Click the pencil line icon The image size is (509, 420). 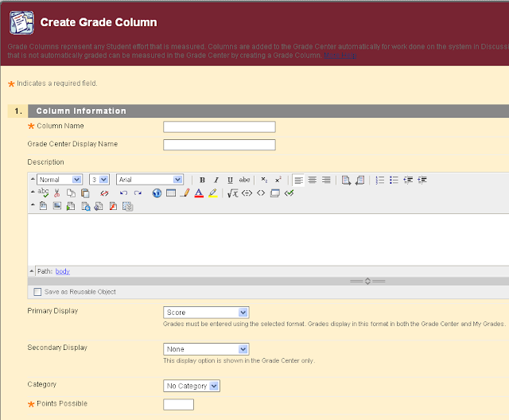(x=185, y=193)
